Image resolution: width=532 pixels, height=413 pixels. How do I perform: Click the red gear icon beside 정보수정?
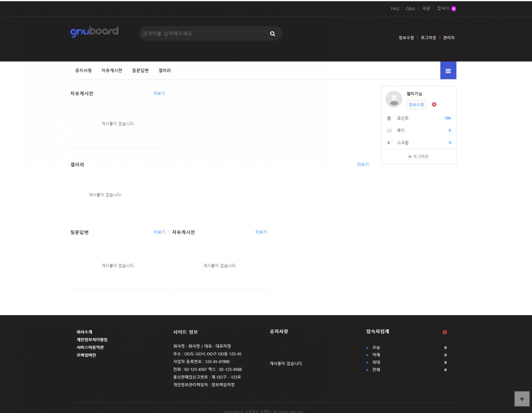click(x=434, y=104)
